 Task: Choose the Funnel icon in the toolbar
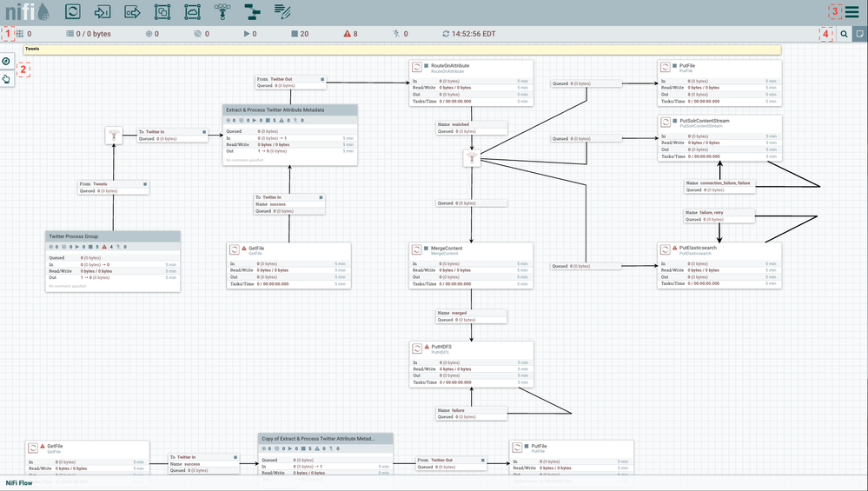coord(222,12)
